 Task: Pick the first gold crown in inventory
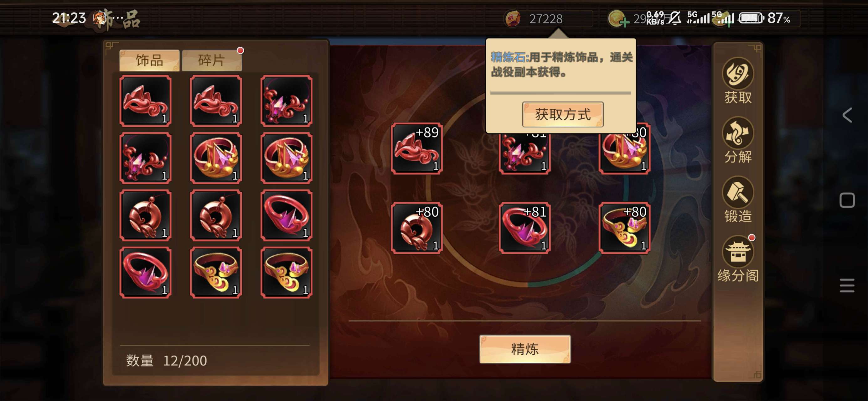[x=216, y=158]
